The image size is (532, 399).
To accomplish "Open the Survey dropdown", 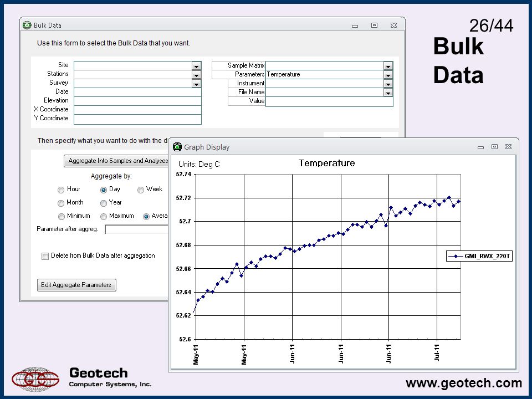I will pyautogui.click(x=196, y=84).
